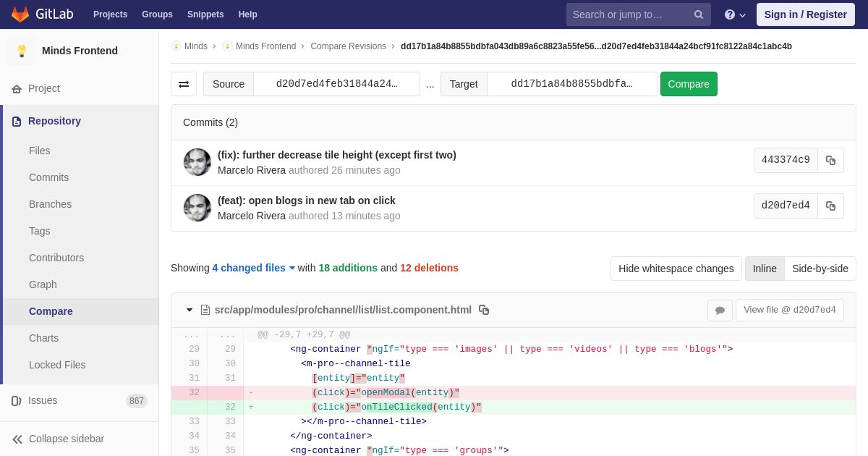The height and width of the screenshot is (456, 868).
Task: Copy commit SHA d20d7ed4
Action: point(830,206)
